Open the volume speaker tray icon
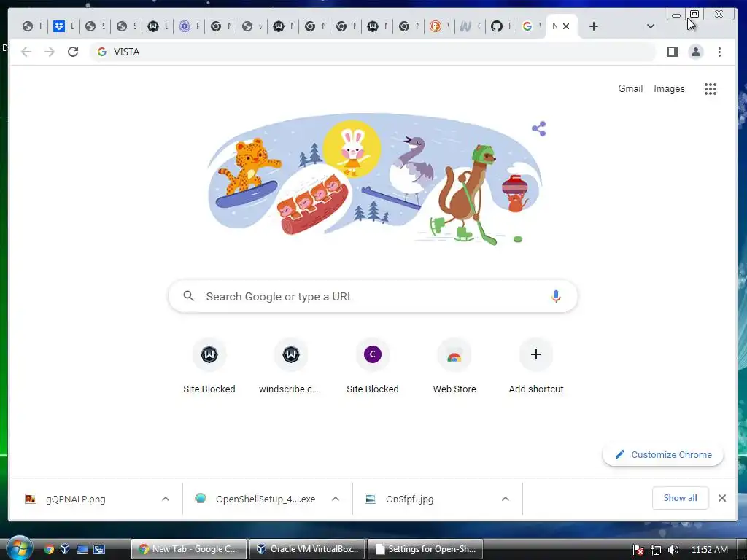 (673, 550)
